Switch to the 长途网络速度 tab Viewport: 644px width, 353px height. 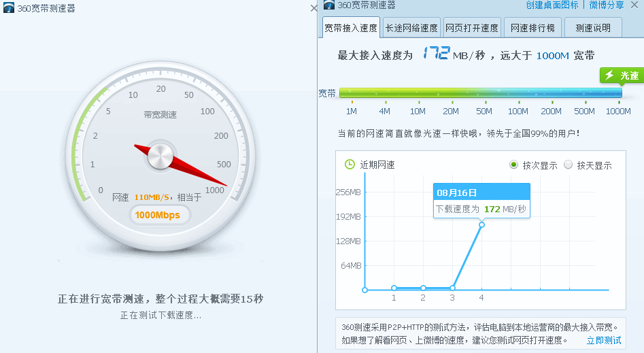point(411,28)
